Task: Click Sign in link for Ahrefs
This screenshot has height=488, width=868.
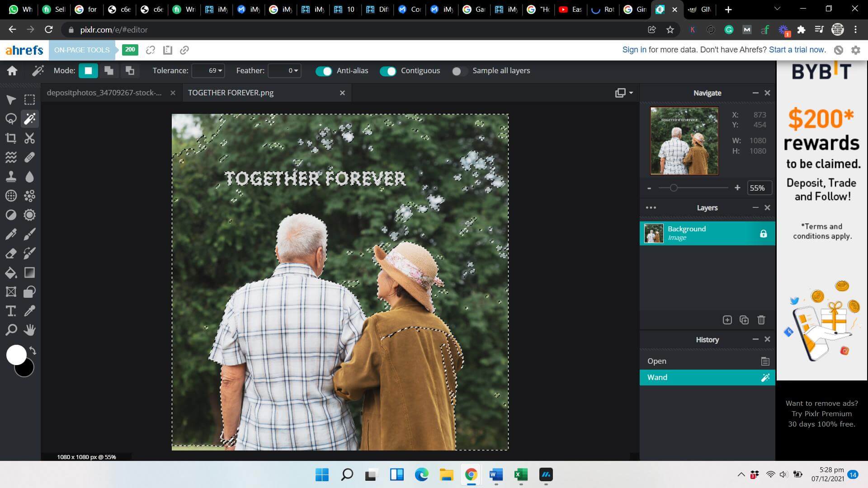Action: click(x=633, y=49)
